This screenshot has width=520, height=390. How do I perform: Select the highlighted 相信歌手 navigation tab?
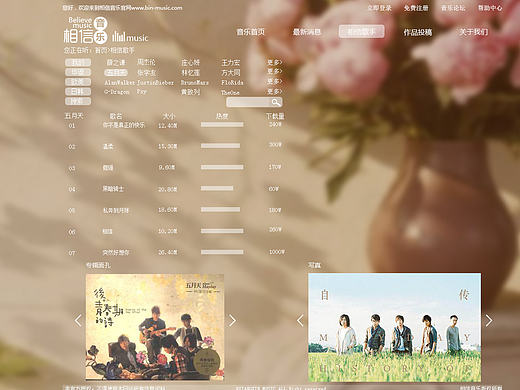362,32
